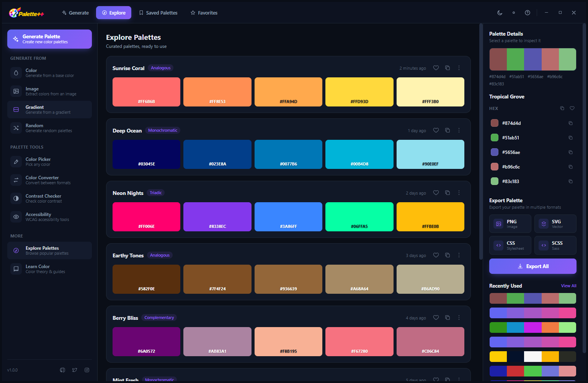The width and height of the screenshot is (588, 383).
Task: Toggle dark mode moon icon
Action: coord(500,13)
